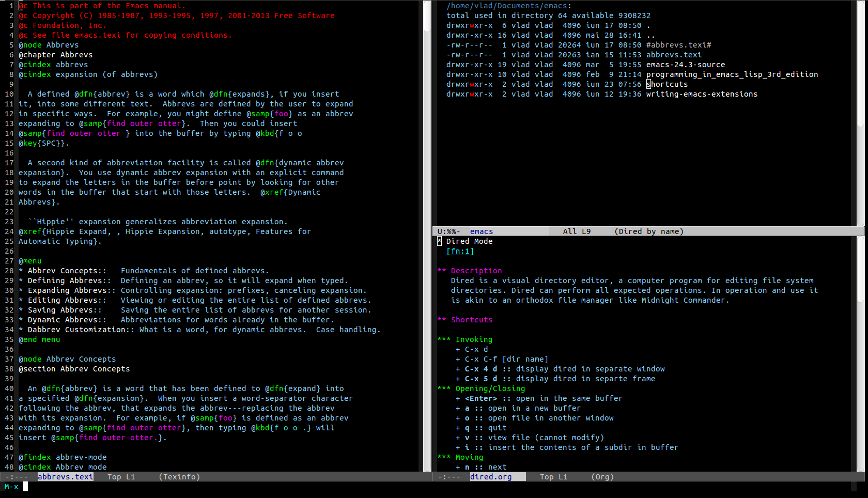This screenshot has width=868, height=498.
Task: Open the shortcuts directory in dired
Action: tap(667, 84)
